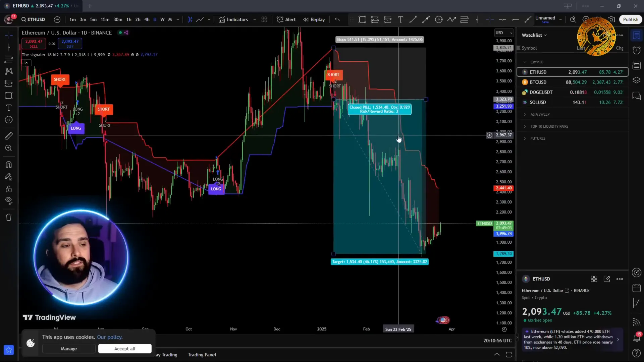Select BTCUSD in the watchlist
644x362 pixels.
point(538,82)
